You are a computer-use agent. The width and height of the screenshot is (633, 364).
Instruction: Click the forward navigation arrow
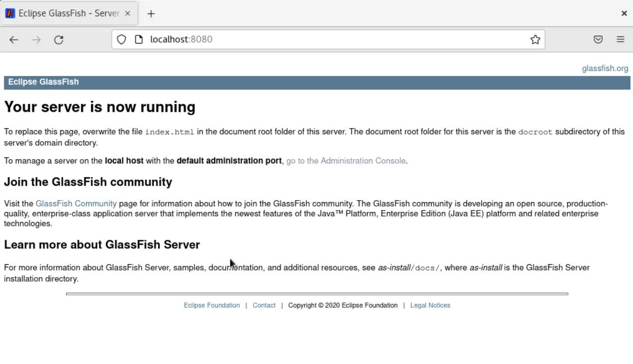36,40
